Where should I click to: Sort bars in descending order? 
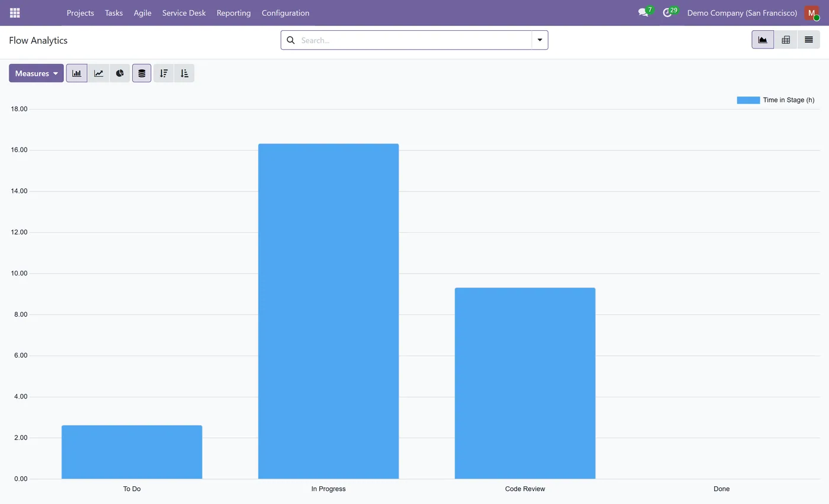(x=163, y=73)
